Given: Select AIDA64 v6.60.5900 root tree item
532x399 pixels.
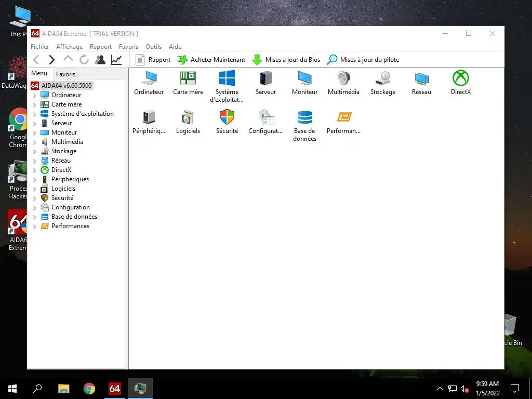Looking at the screenshot, I should [x=66, y=86].
